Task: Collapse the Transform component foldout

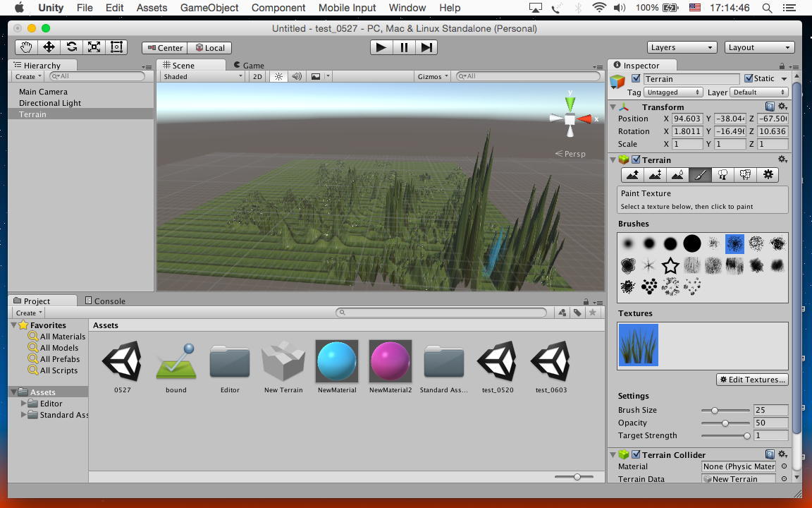Action: pyautogui.click(x=613, y=107)
